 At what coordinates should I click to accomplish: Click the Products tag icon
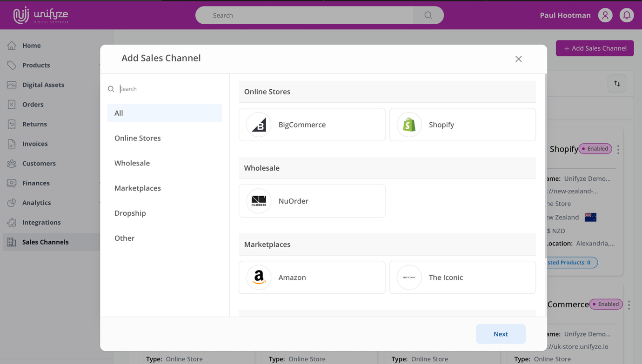pyautogui.click(x=12, y=65)
